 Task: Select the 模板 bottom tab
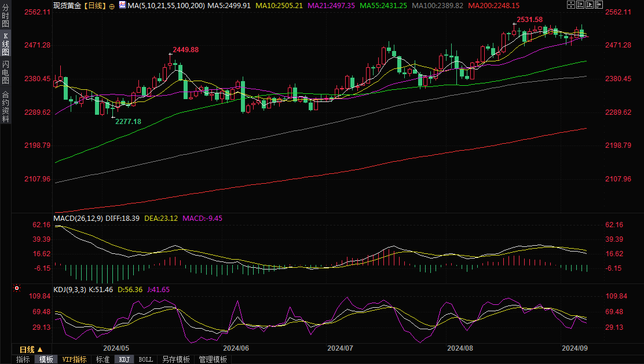pyautogui.click(x=46, y=359)
